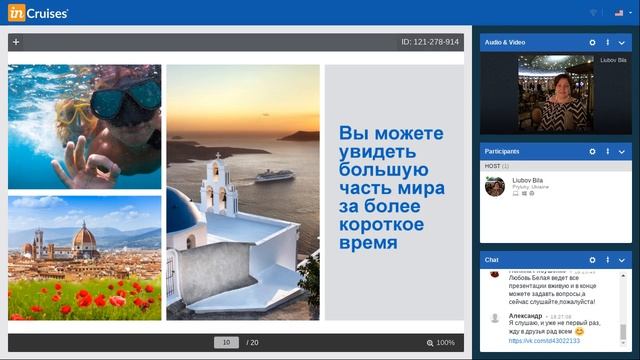Click the smiley emoji in Александр's message

[579, 332]
